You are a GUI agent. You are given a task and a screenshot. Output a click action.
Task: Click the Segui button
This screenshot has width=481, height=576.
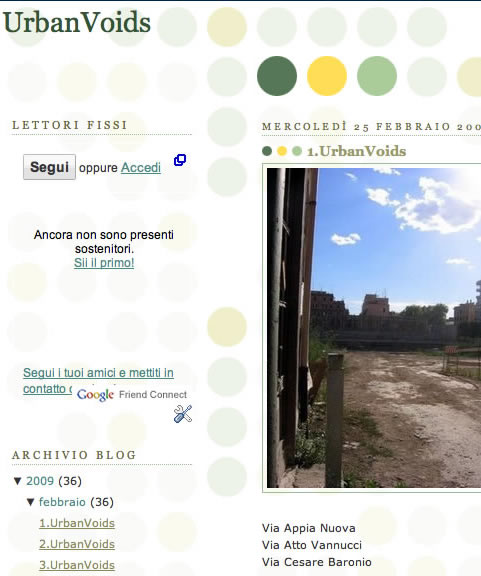49,167
